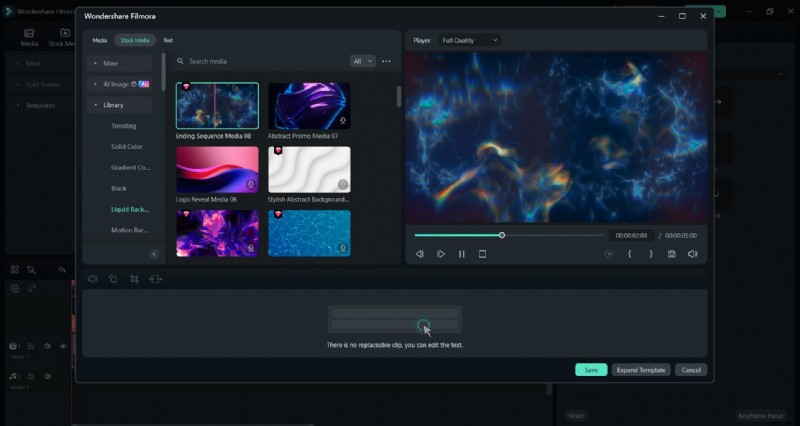Open the more options ellipsis beside All filter

pyautogui.click(x=386, y=61)
